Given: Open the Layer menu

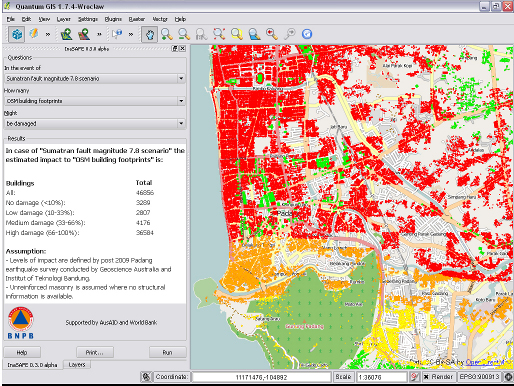Looking at the screenshot, I should [63, 19].
